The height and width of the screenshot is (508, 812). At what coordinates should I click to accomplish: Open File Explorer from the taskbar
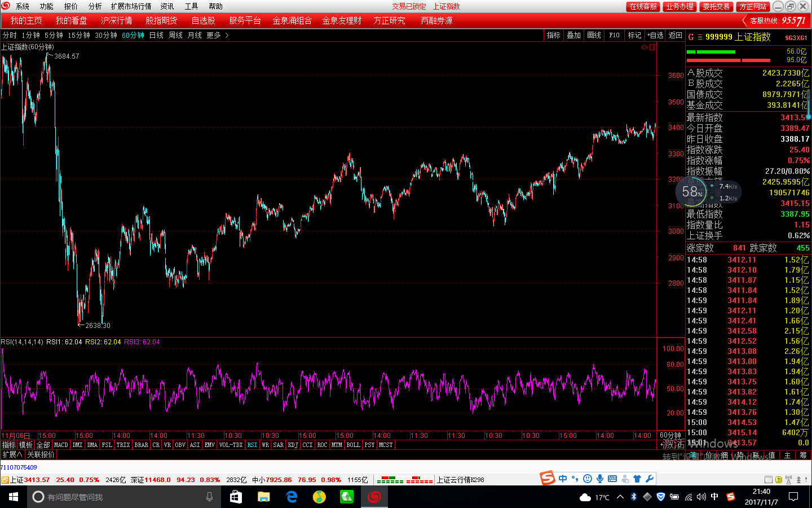coord(263,497)
